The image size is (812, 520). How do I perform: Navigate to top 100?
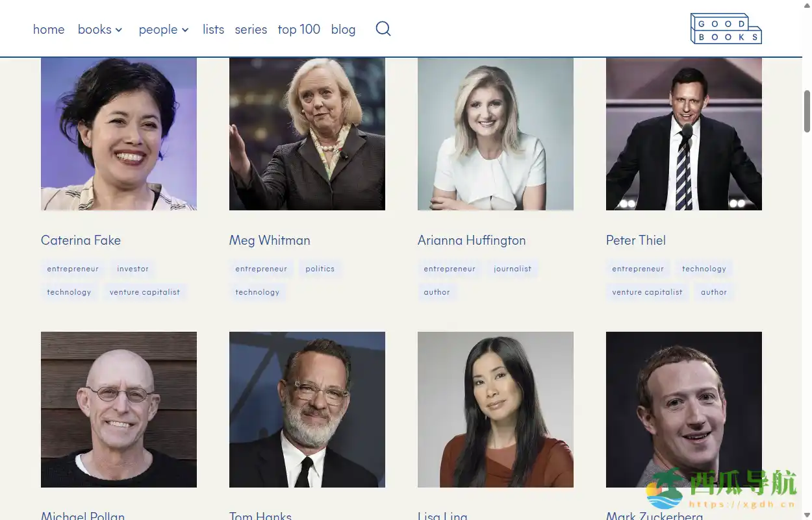[299, 29]
